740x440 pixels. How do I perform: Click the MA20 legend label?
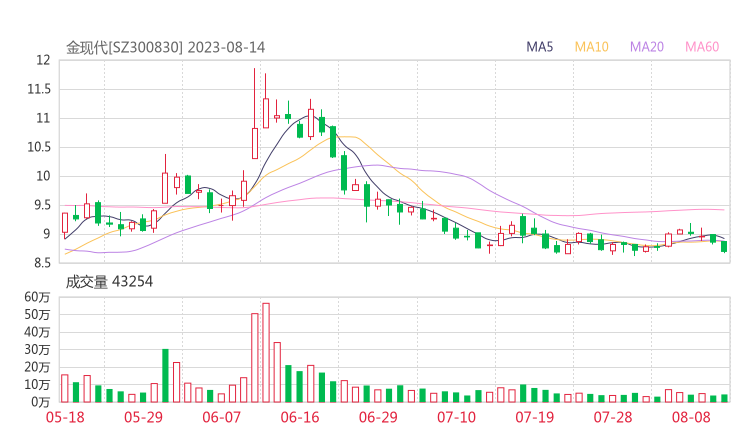647,47
